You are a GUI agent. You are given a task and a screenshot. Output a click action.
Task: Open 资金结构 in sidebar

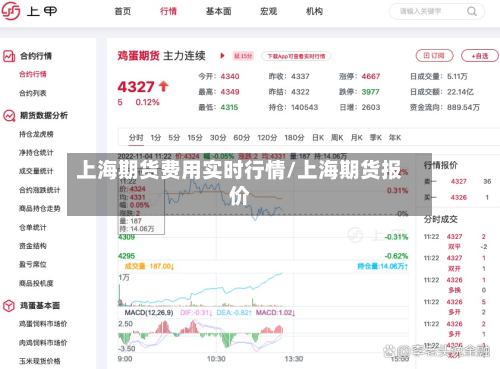coord(33,246)
